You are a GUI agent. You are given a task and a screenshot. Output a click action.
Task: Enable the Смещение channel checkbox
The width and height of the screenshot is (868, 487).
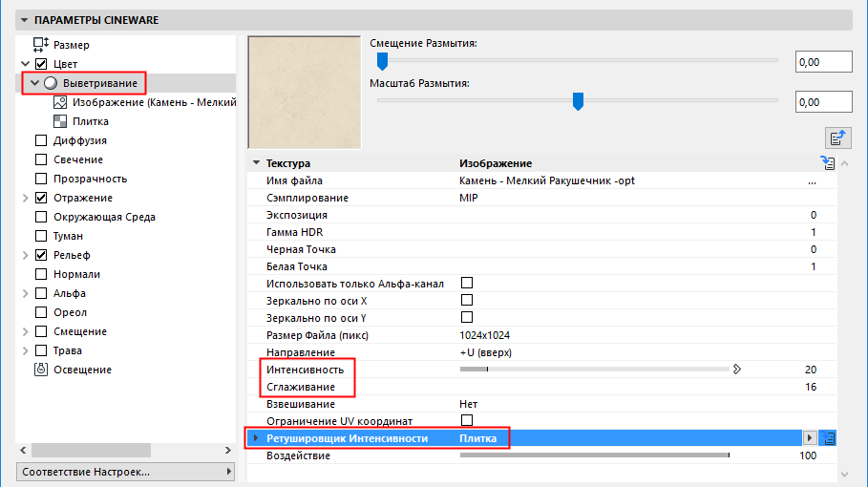pyautogui.click(x=41, y=331)
